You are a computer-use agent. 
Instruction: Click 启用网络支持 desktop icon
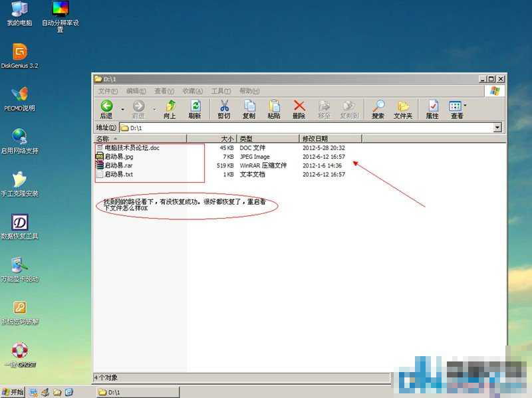click(20, 142)
